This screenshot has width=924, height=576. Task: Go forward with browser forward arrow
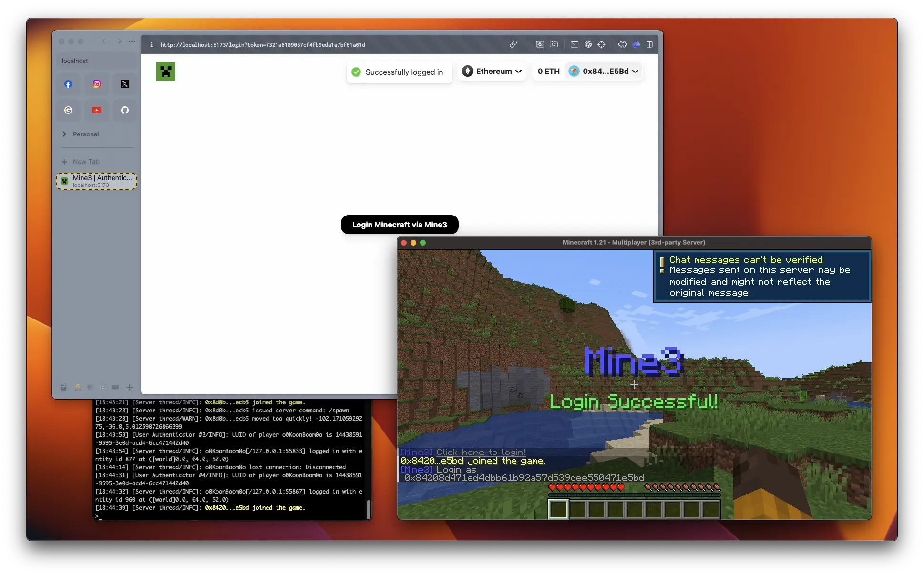tap(119, 41)
